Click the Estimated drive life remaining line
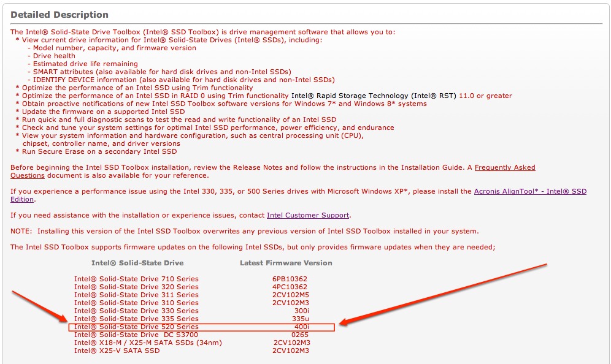 83,64
